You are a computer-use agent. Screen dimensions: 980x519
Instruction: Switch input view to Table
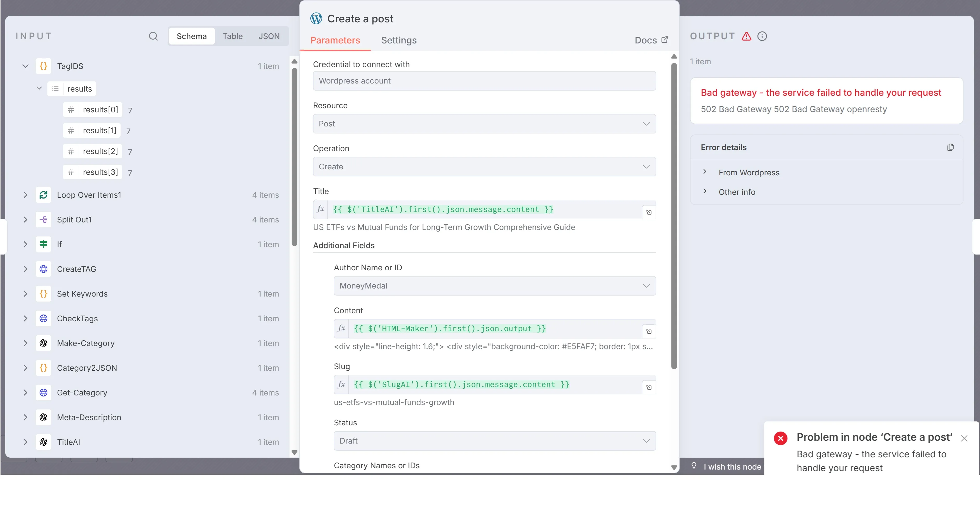pyautogui.click(x=233, y=36)
